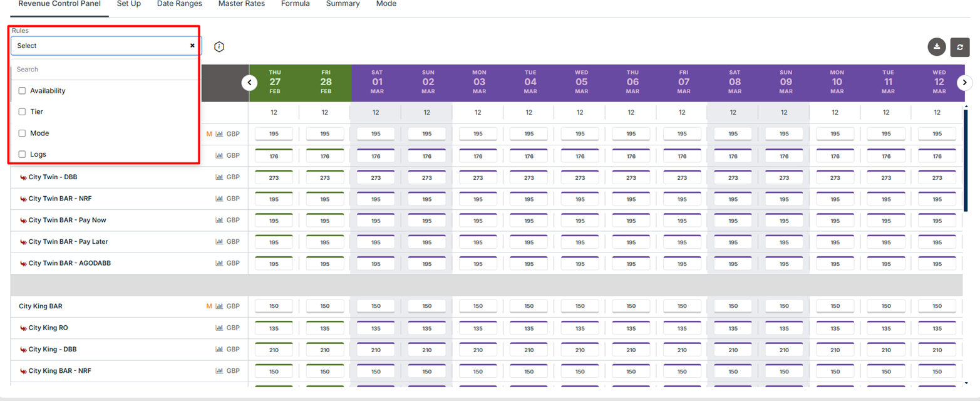Toggle the Mode checkbox in Rules list
Image resolution: width=980 pixels, height=401 pixels.
point(22,133)
